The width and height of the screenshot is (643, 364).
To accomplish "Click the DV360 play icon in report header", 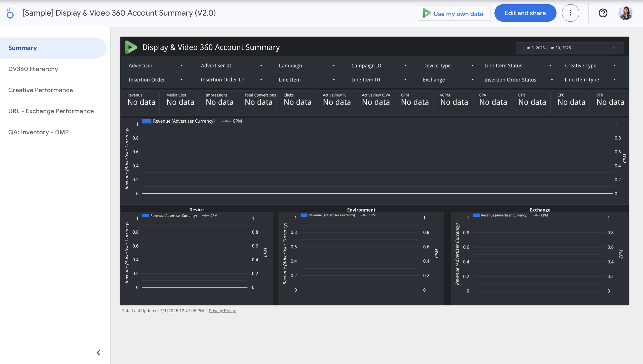I will [x=131, y=47].
